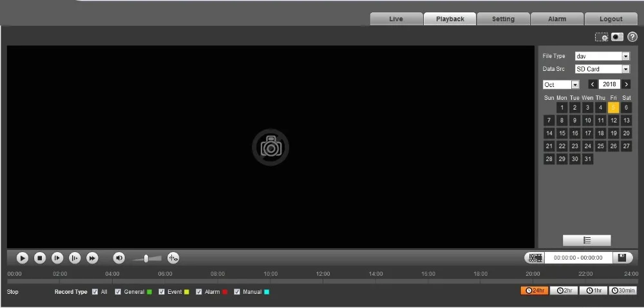Open the Data Src dropdown

603,69
